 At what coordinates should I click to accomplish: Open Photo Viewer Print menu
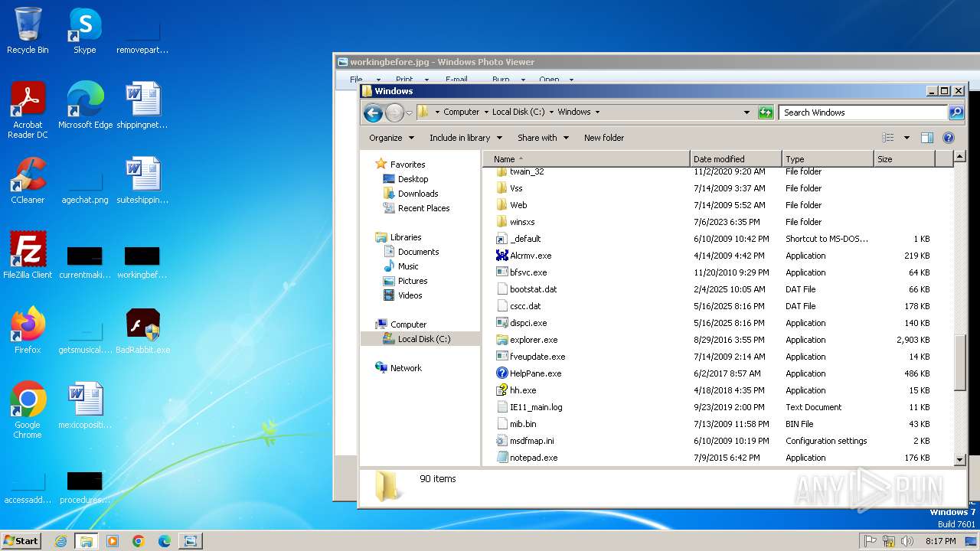click(404, 79)
